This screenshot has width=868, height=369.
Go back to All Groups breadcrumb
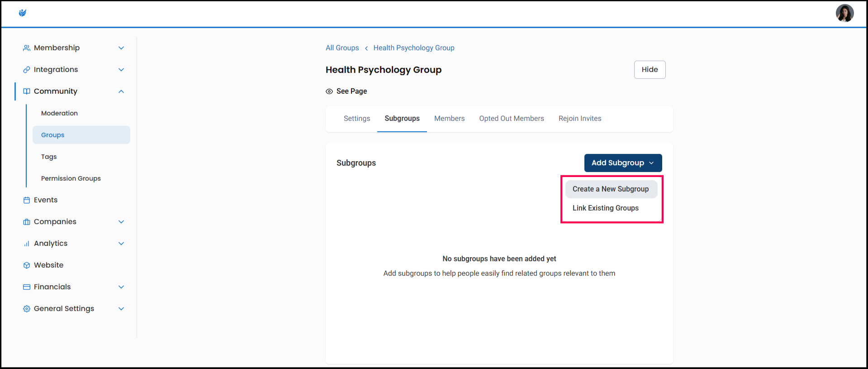click(342, 48)
